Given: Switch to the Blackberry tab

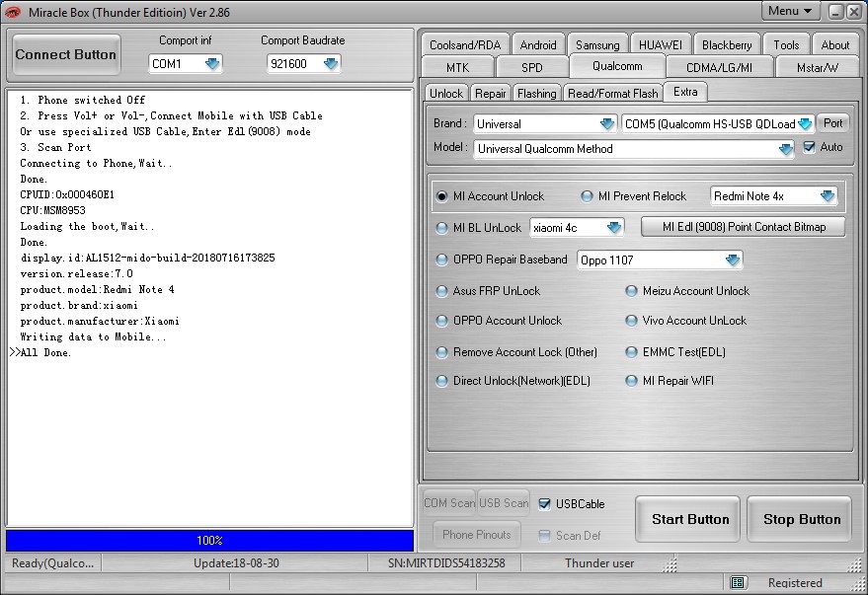Looking at the screenshot, I should pos(727,45).
